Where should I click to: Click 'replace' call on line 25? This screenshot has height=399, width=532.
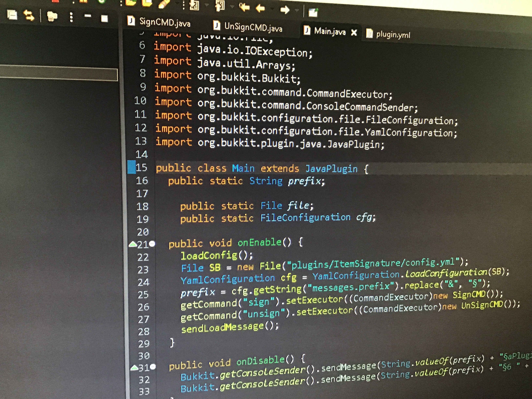(422, 285)
